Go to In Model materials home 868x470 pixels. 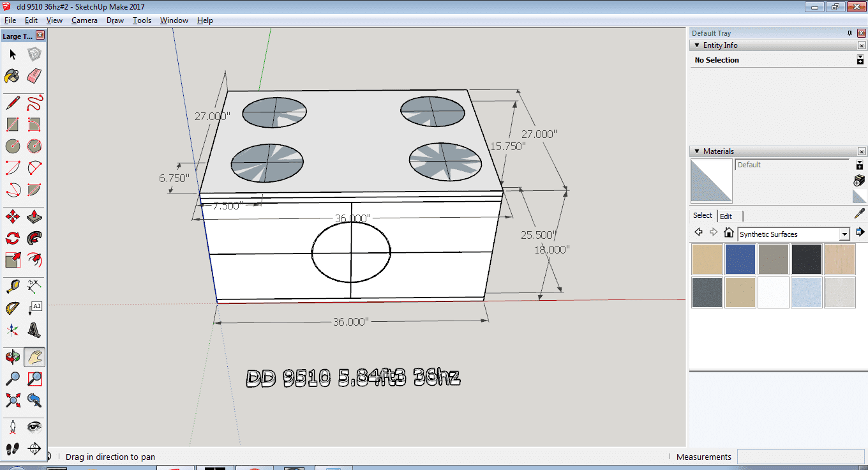729,232
